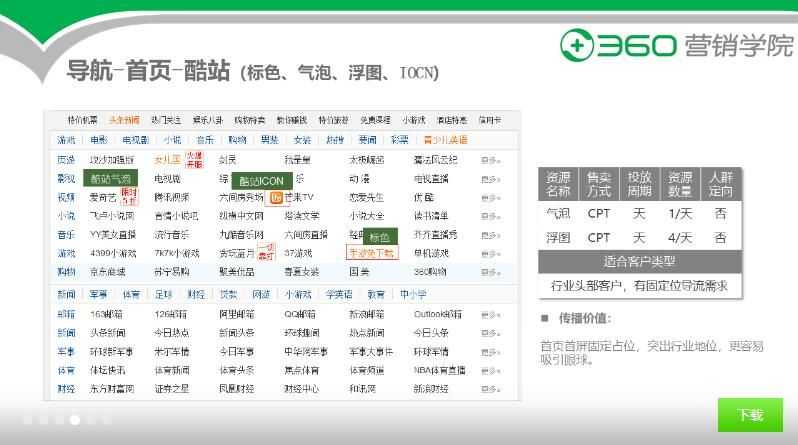Viewport: 798px width, 445px height.
Task: Expand 更多 in the 新浪财经 row
Action: tap(491, 390)
